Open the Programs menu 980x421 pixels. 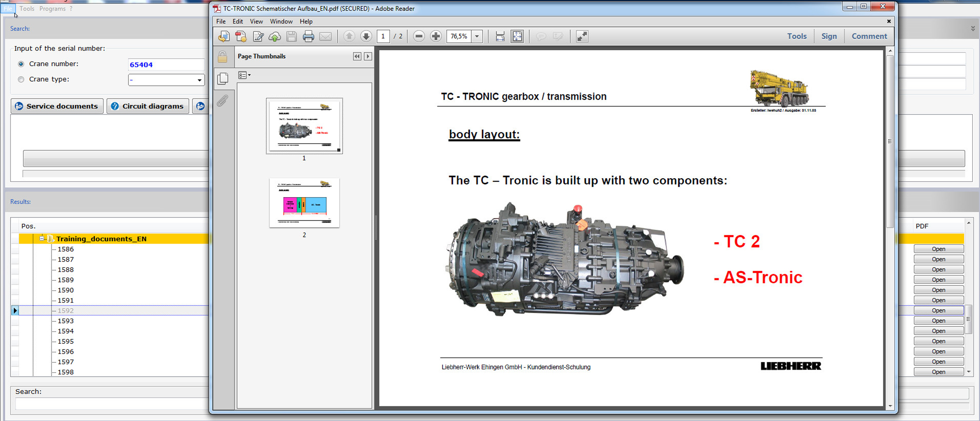[x=52, y=8]
